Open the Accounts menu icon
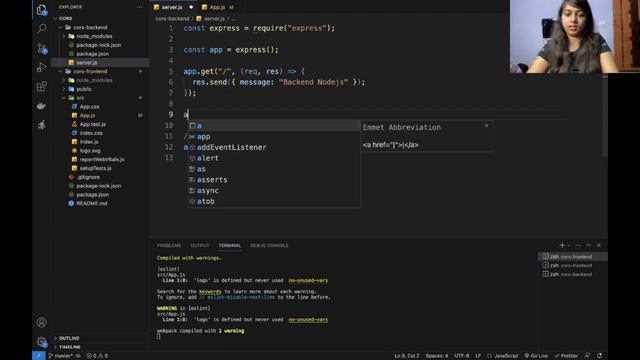This screenshot has width=640, height=360. pos(41,322)
